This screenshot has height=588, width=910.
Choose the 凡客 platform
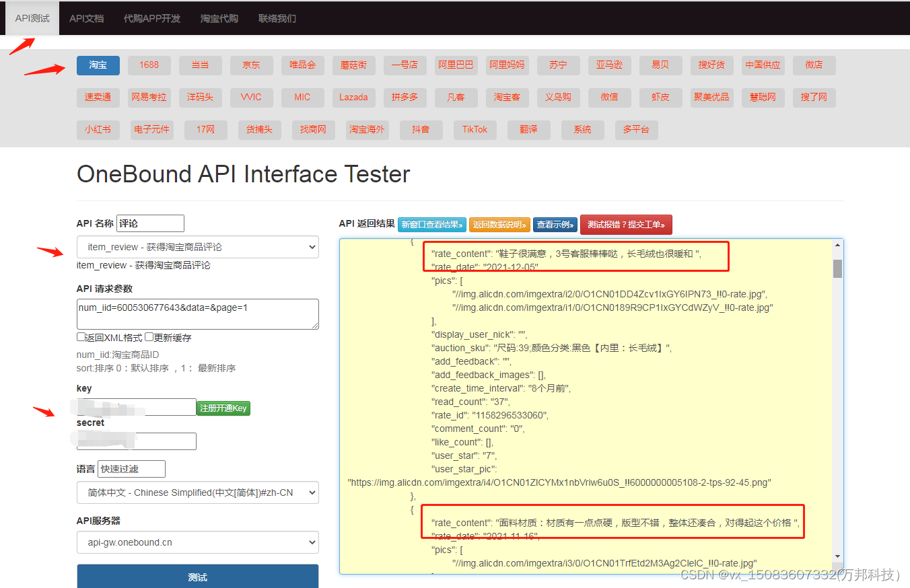tap(456, 98)
